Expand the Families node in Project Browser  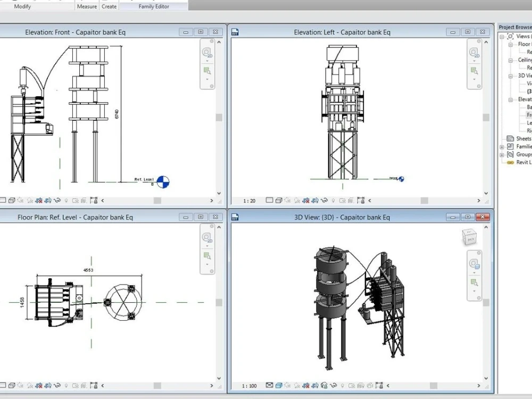tap(502, 147)
